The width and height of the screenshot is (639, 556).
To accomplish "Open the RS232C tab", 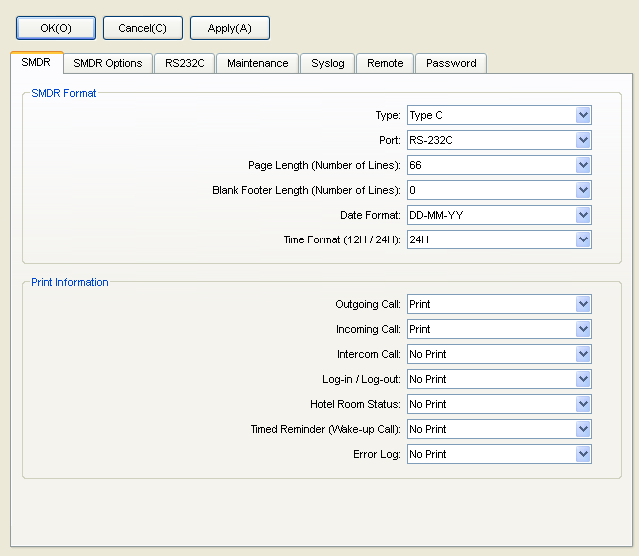I will [184, 63].
